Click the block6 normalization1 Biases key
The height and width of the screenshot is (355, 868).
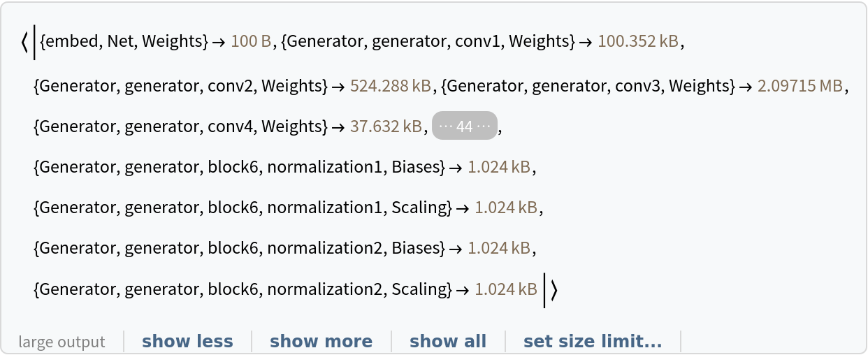239,167
